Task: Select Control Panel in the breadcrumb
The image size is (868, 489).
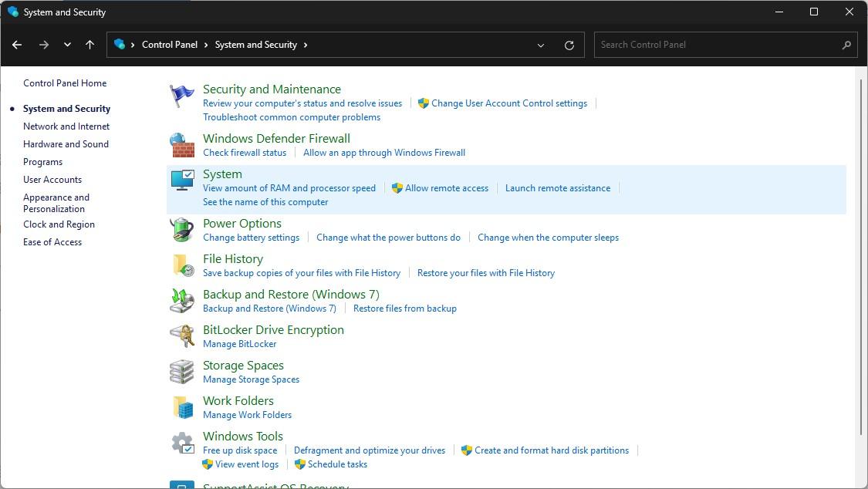Action: [x=170, y=45]
